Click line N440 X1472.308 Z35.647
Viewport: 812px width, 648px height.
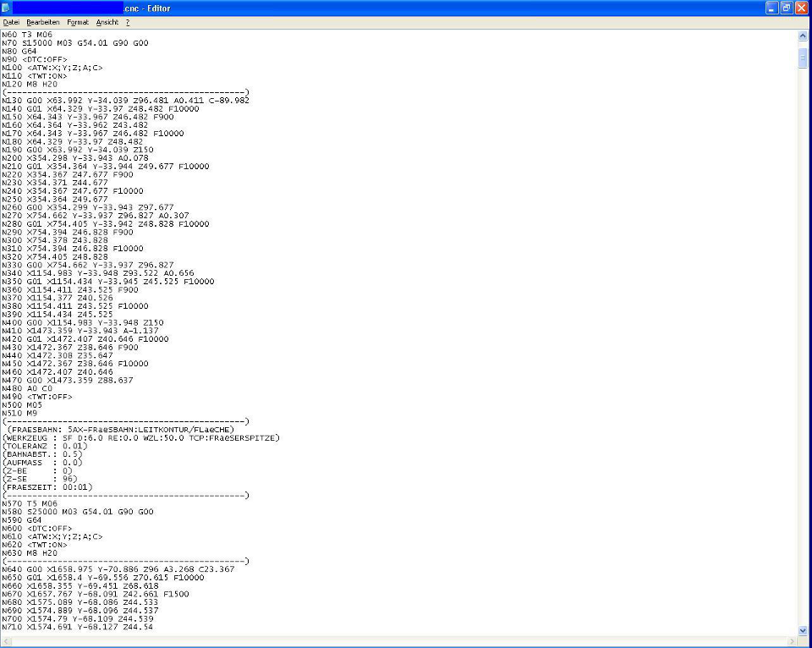point(57,355)
